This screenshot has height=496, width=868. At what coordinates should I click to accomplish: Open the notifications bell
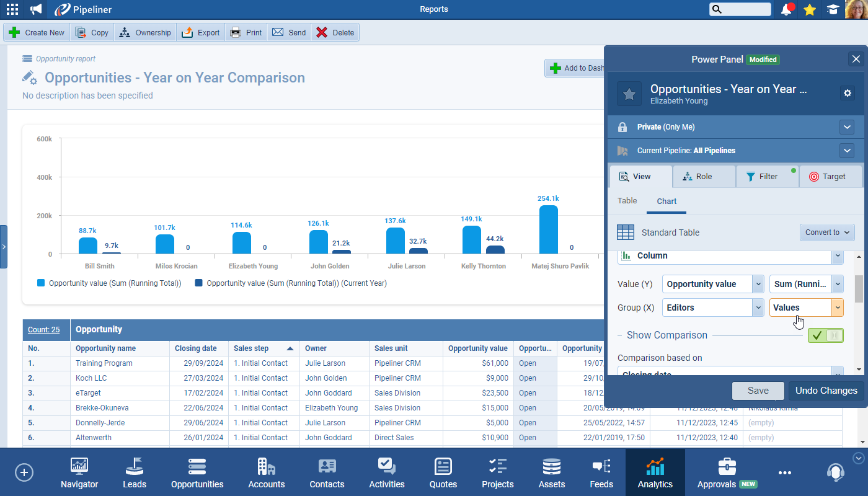786,9
